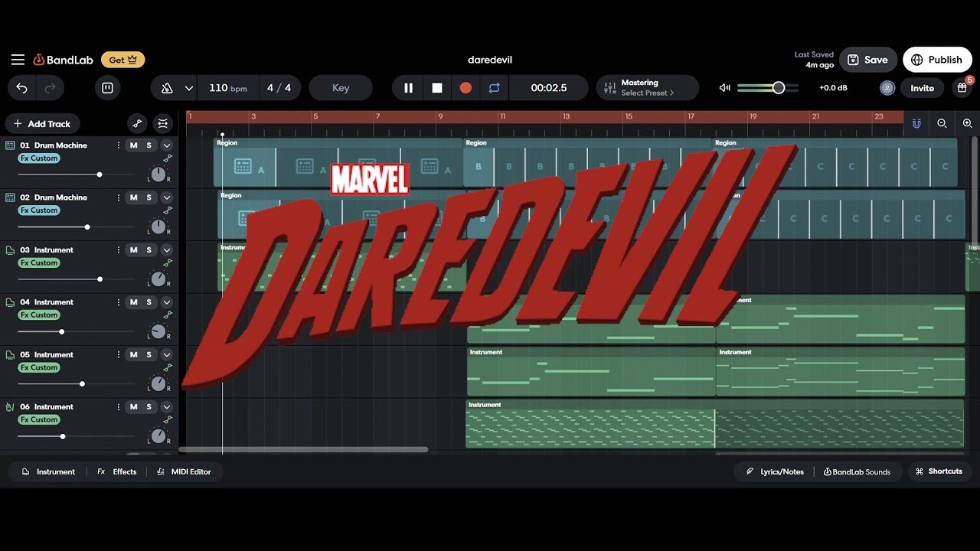Click the track list options icon
Screen dimensions: 980x551
pyautogui.click(x=162, y=123)
